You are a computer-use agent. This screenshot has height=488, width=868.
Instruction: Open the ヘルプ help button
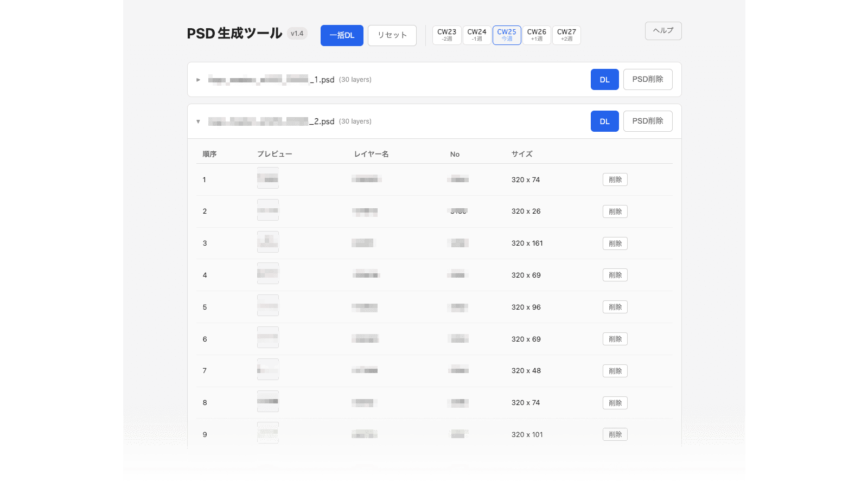pos(663,31)
